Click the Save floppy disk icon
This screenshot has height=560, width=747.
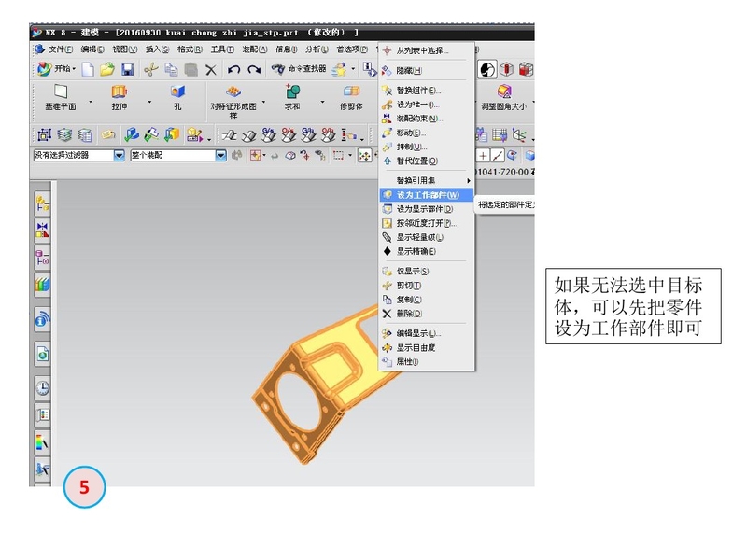point(128,69)
